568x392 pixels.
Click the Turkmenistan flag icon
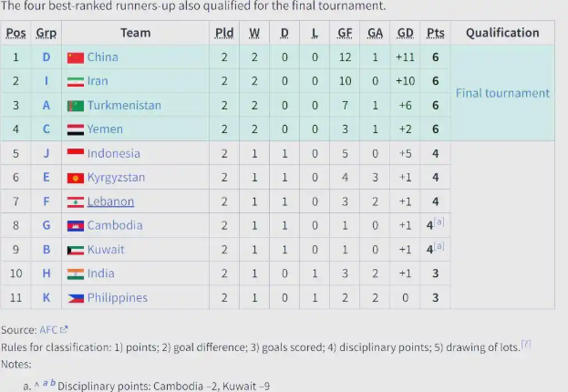(x=76, y=106)
